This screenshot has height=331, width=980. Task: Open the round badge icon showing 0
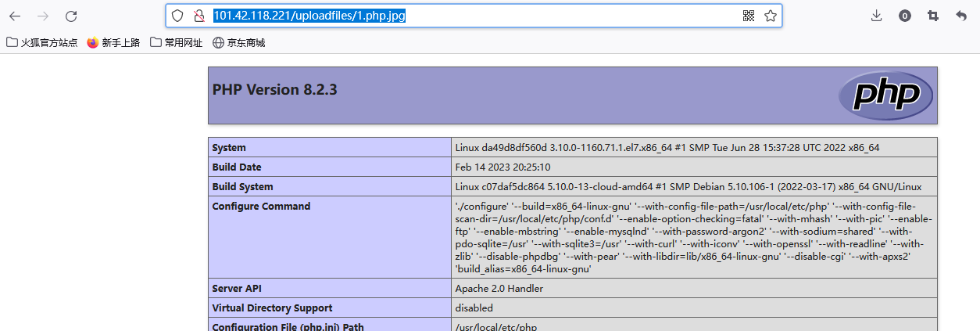pyautogui.click(x=904, y=16)
